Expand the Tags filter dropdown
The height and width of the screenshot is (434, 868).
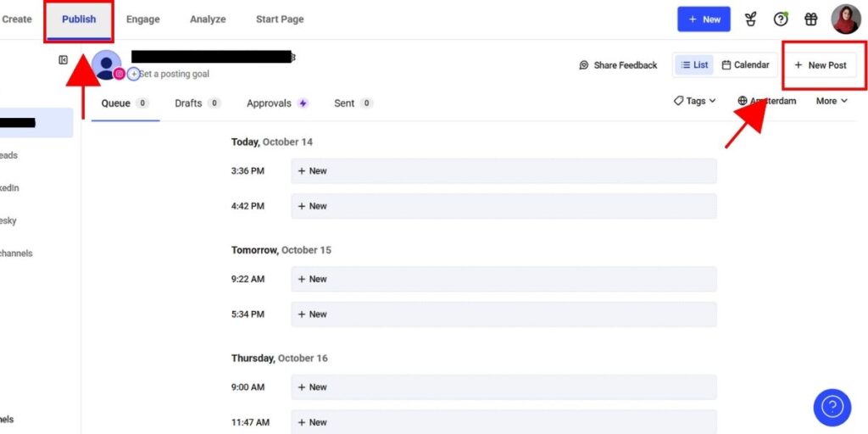(695, 101)
